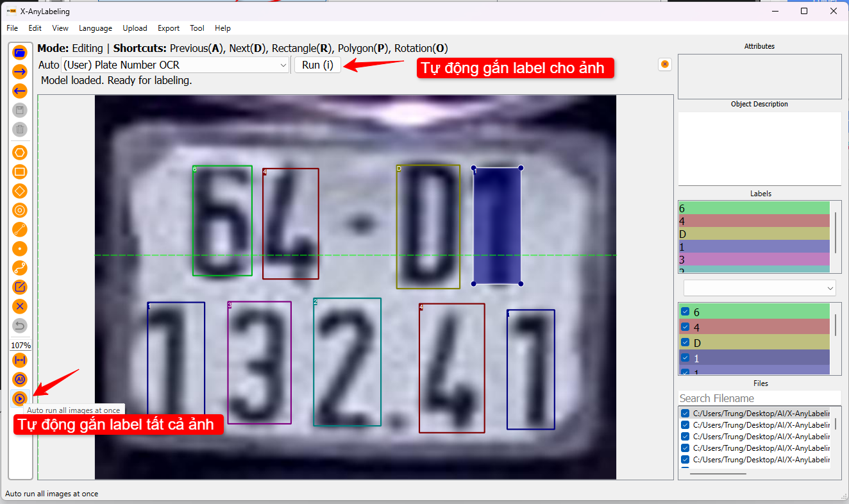Select the Rectangle drawing tool
Screen dimensions: 849x504
click(x=19, y=172)
